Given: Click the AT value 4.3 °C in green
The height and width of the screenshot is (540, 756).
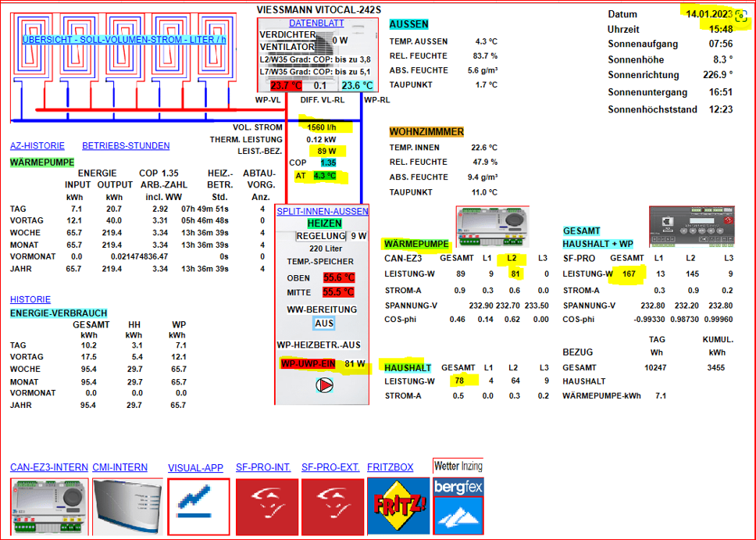Looking at the screenshot, I should click(324, 176).
